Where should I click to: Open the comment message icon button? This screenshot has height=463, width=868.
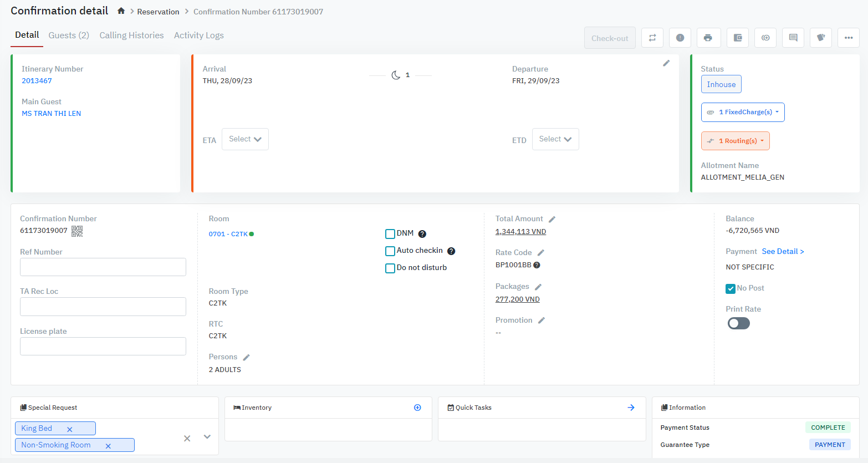[793, 38]
